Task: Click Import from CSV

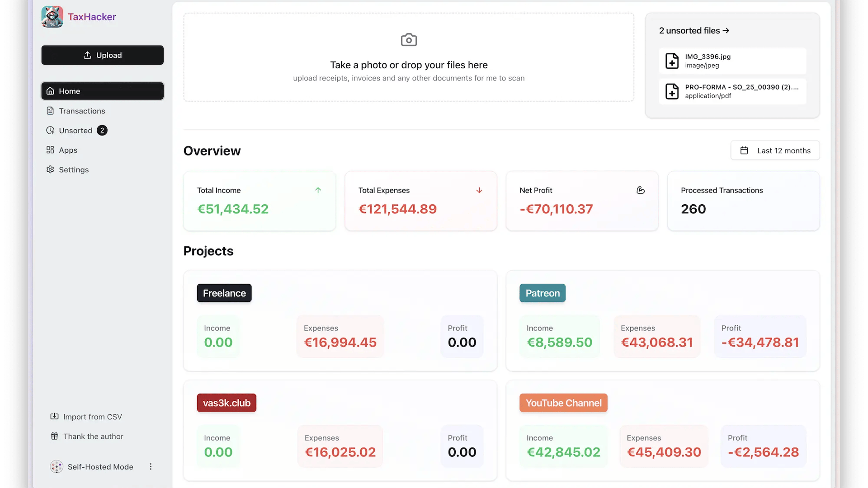Action: click(x=92, y=417)
